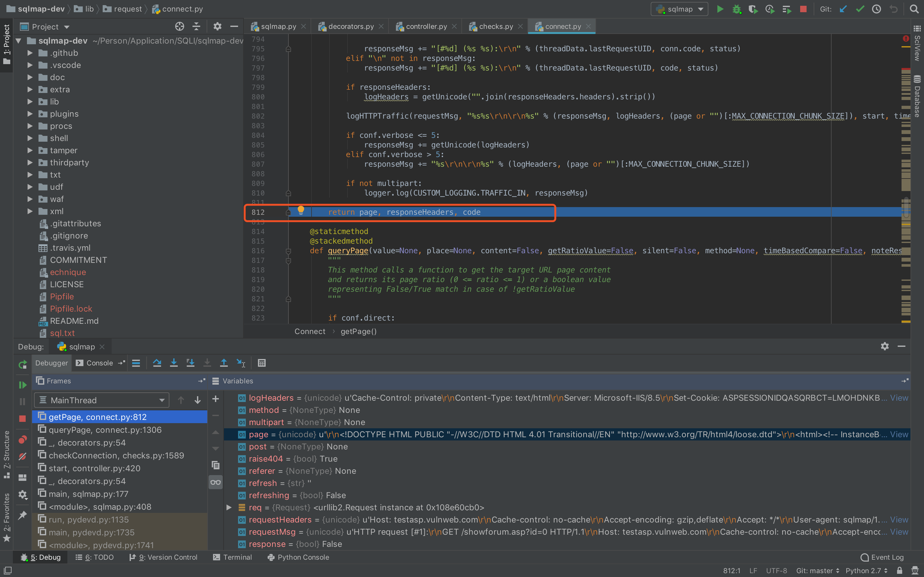The image size is (924, 577).
Task: Open Evaluate Expression with the calculator icon
Action: [x=261, y=363]
